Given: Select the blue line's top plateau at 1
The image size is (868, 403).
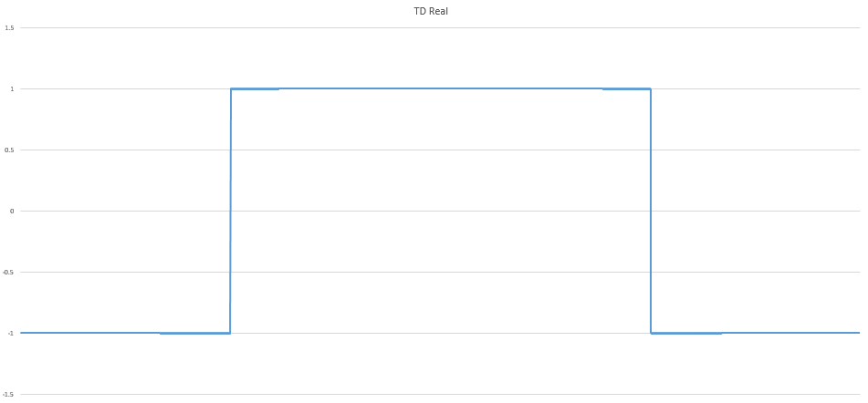Looking at the screenshot, I should click(x=438, y=88).
